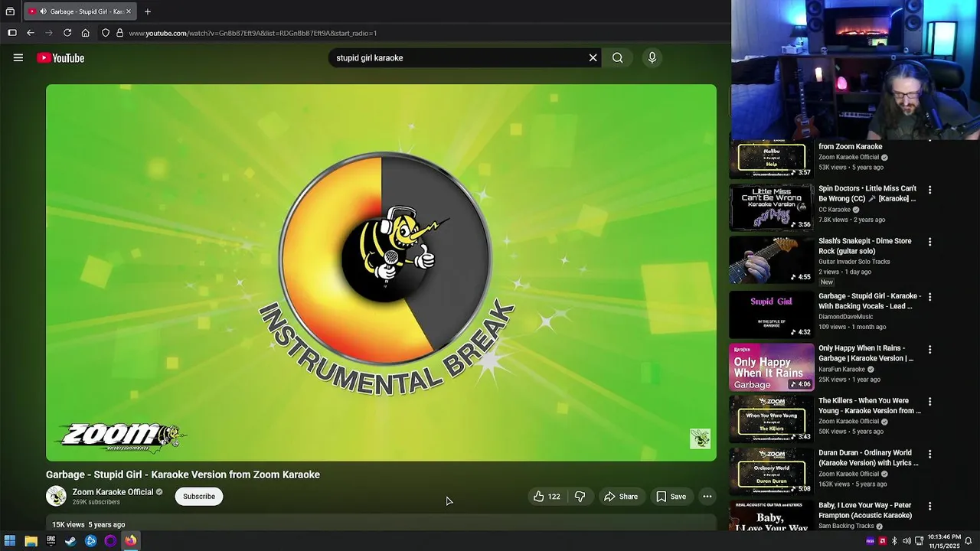980x551 pixels.
Task: Go forward in browser history
Action: (49, 33)
